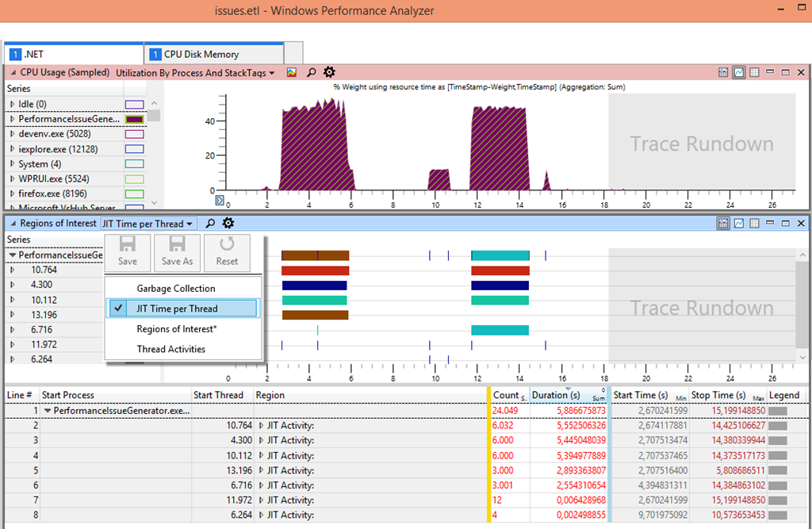
Task: Click the Legend column header
Action: point(787,395)
